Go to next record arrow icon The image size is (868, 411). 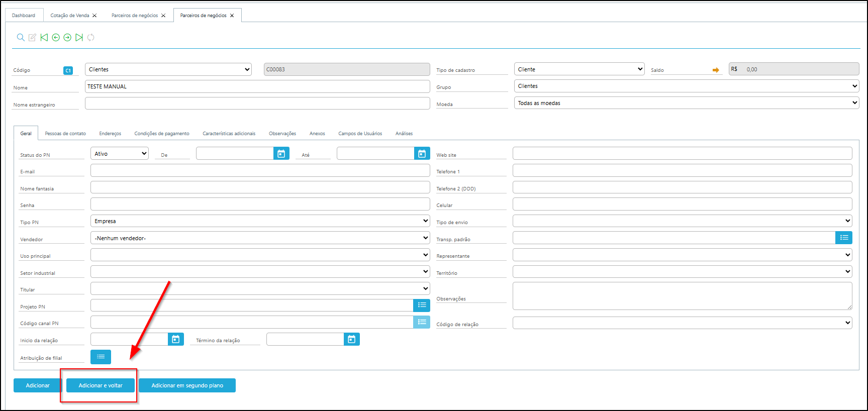[x=67, y=37]
